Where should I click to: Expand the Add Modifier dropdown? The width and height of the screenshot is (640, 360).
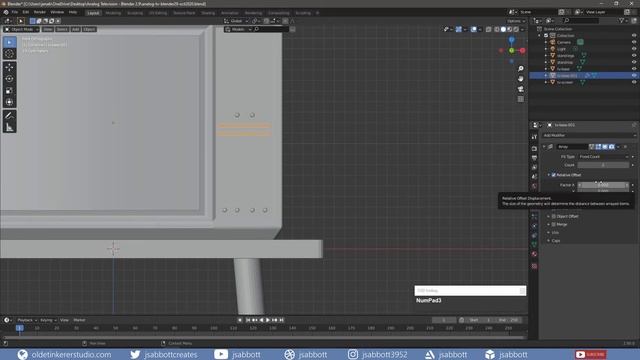[x=589, y=135]
